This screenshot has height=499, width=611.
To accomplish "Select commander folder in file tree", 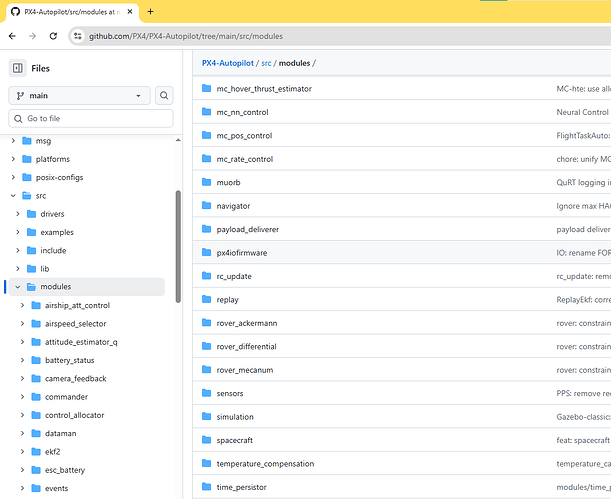I will [x=66, y=397].
